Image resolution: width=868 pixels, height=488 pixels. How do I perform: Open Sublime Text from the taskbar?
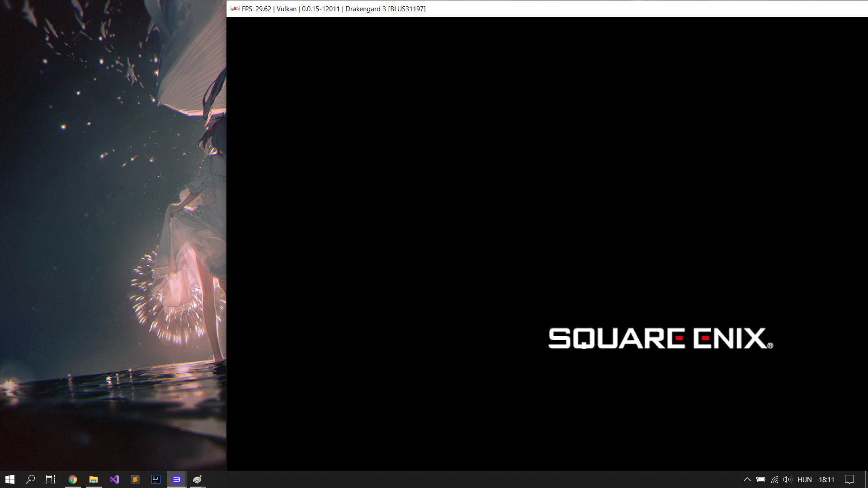coord(135,479)
